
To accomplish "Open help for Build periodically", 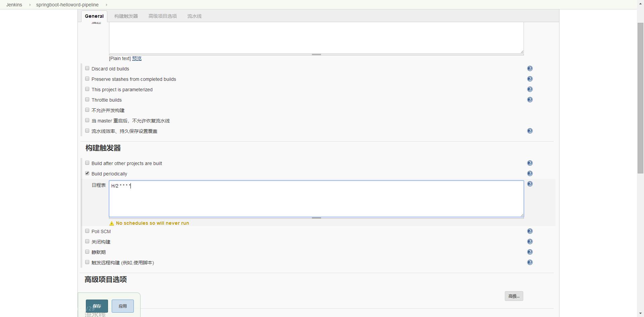I will (530, 173).
